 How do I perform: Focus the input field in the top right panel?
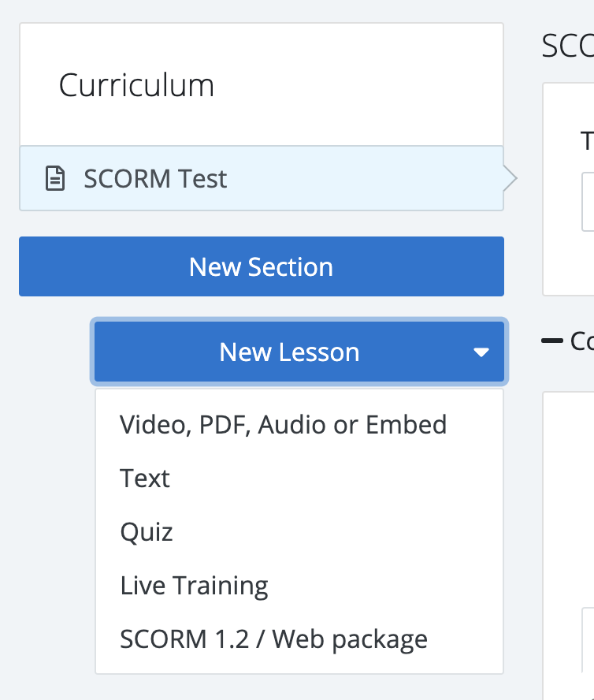click(x=588, y=202)
